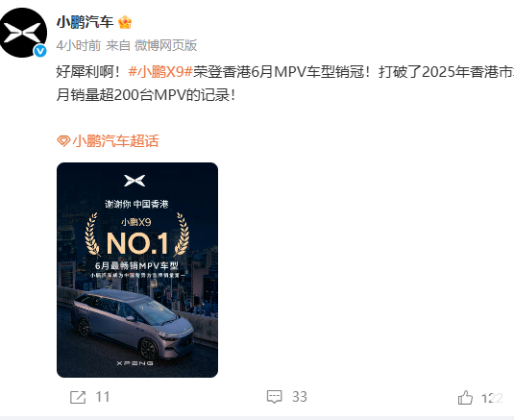The image size is (514, 420).
Task: Open the 小鹏汽车 username profile link
Action: pos(86,22)
